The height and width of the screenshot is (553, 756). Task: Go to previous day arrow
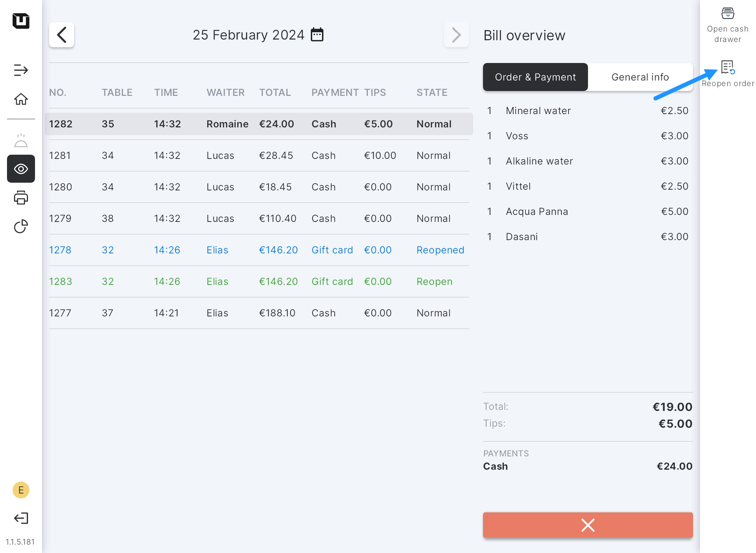coord(62,35)
